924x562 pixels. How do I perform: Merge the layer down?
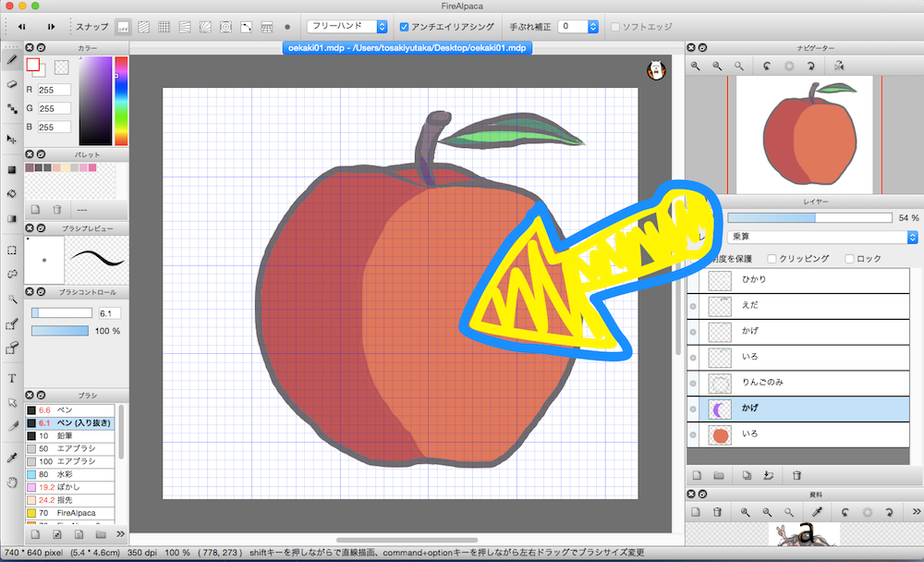pos(769,475)
